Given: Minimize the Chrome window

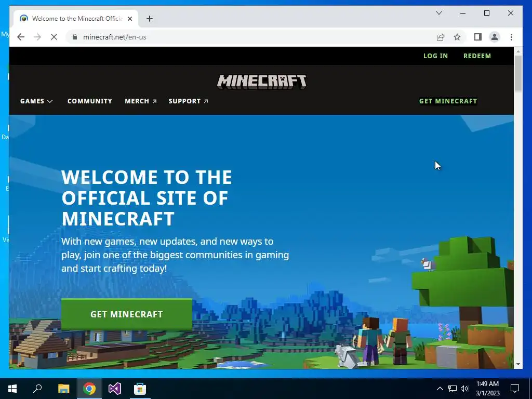Looking at the screenshot, I should 463,13.
